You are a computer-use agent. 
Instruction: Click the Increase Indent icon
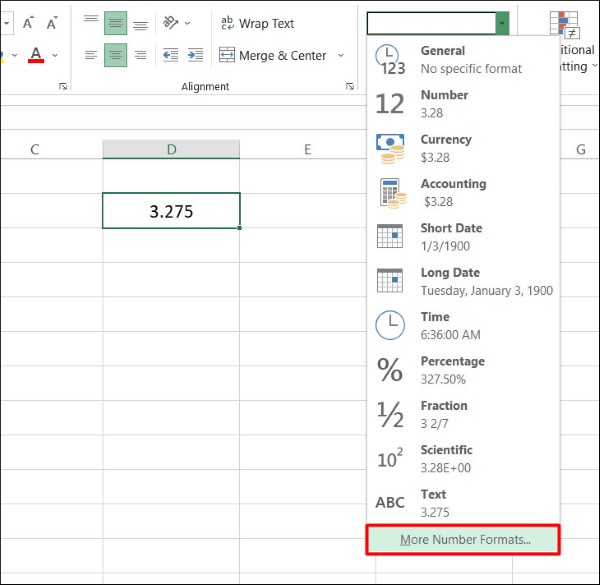[x=193, y=56]
